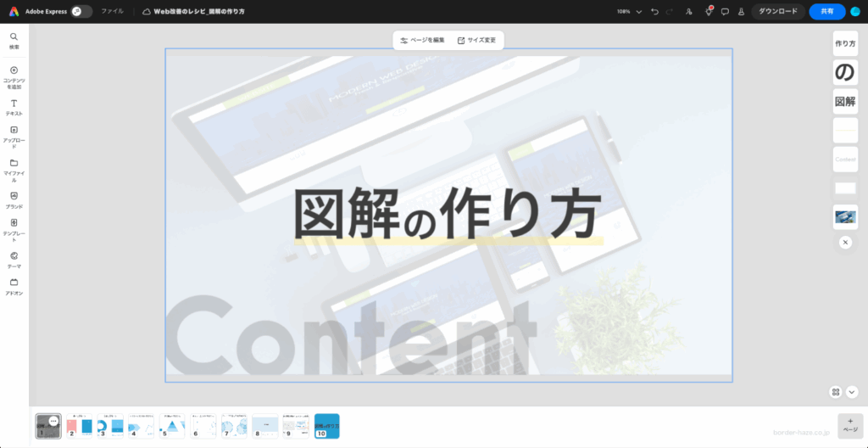This screenshot has width=868, height=448.
Task: Toggle the switch next to Adobe Express logo
Action: click(x=81, y=12)
